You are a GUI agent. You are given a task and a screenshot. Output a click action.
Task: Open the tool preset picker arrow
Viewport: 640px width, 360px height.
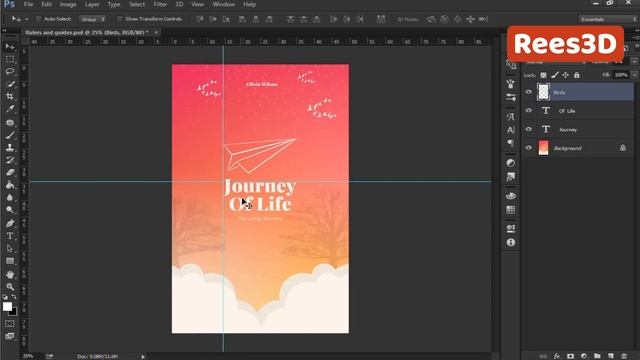[27, 19]
